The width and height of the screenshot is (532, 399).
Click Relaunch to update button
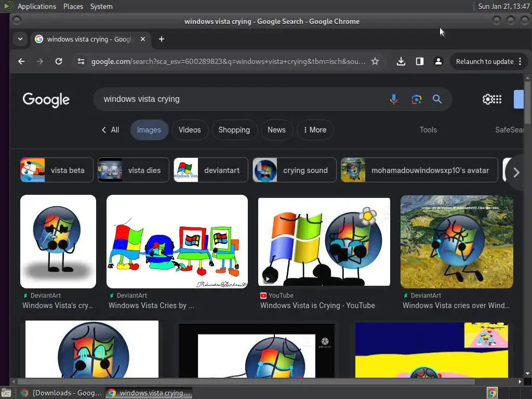pos(485,61)
